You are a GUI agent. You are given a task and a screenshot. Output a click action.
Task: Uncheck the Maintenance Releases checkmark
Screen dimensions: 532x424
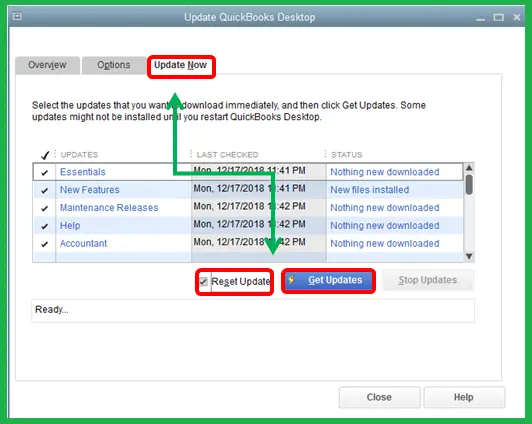44,208
